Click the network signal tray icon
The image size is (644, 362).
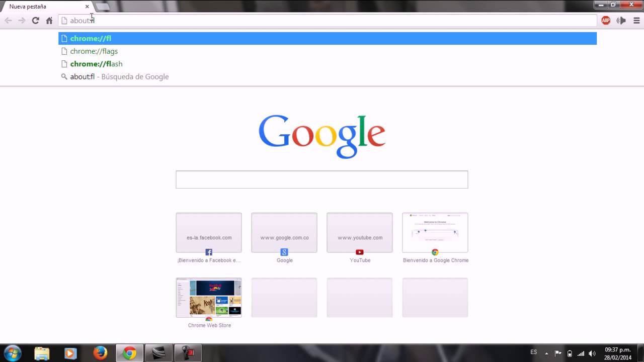tap(581, 353)
